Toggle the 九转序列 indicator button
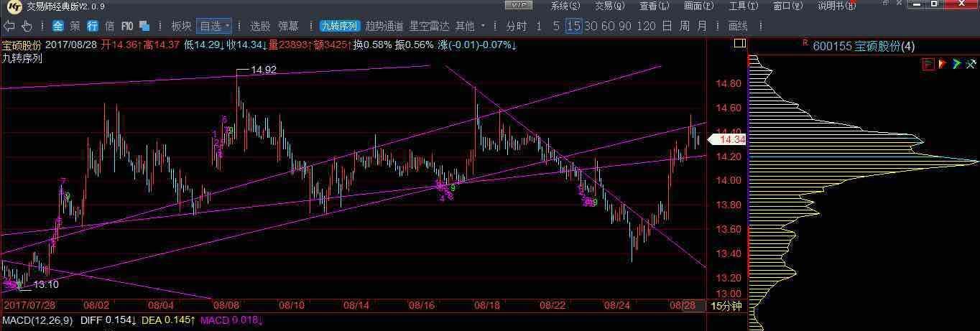The height and width of the screenshot is (331, 980). click(x=339, y=26)
